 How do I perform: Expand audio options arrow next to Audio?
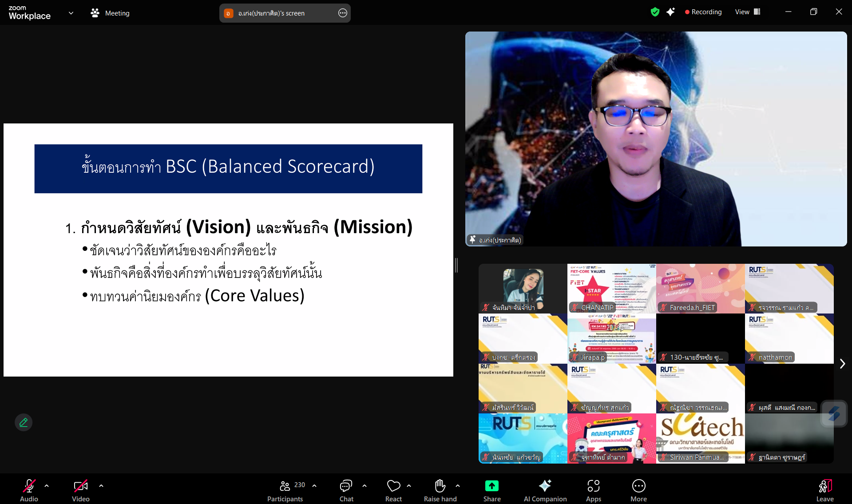tap(47, 486)
